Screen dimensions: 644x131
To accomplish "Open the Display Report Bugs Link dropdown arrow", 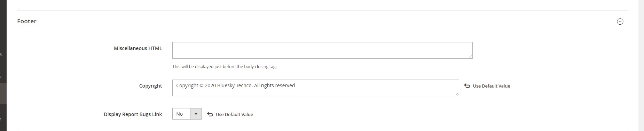I will click(x=196, y=114).
